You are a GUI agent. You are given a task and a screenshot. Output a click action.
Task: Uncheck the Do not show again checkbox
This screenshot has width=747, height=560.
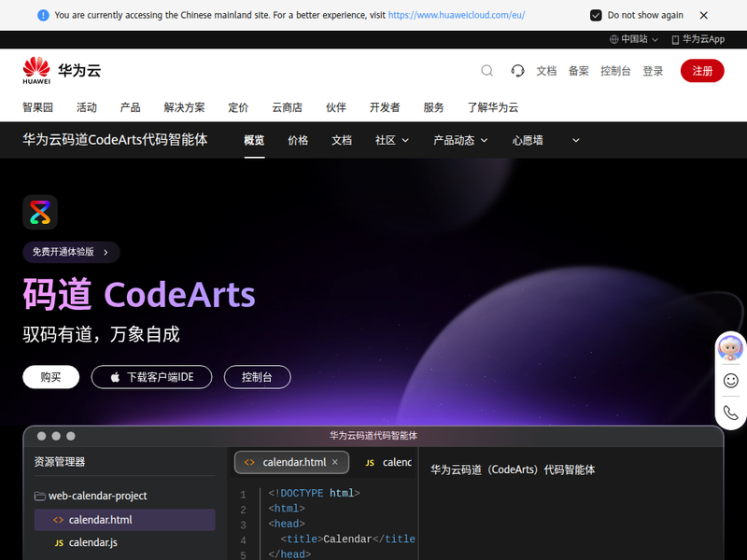coord(596,15)
